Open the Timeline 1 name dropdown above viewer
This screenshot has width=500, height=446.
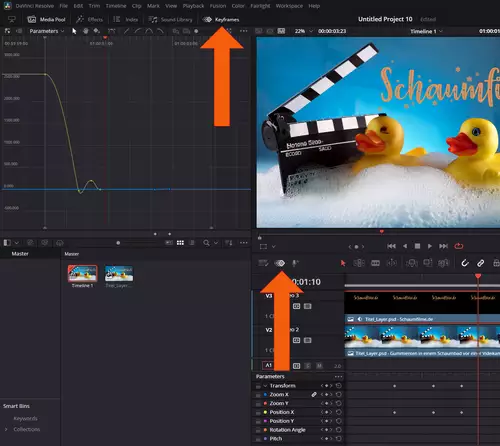[426, 31]
